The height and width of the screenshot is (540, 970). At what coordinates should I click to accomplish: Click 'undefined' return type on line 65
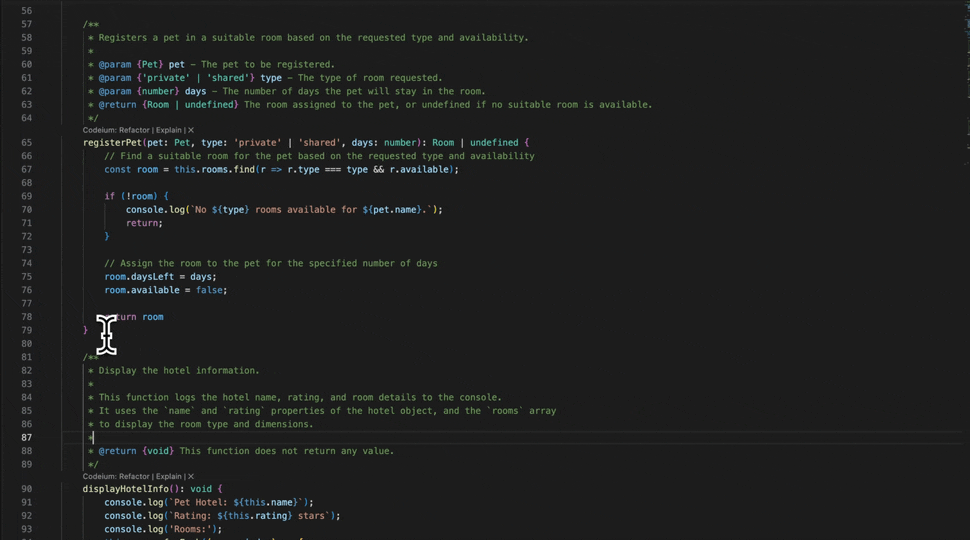pyautogui.click(x=494, y=143)
